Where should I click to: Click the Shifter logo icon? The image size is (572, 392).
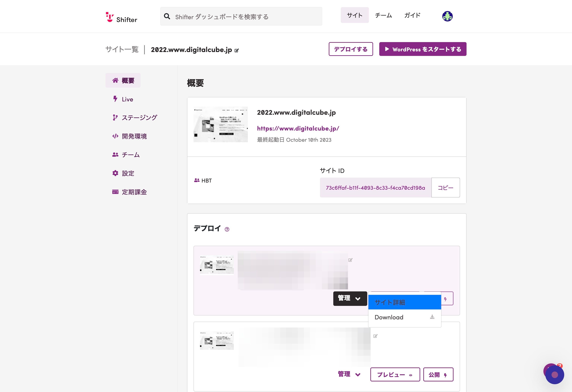click(x=110, y=17)
